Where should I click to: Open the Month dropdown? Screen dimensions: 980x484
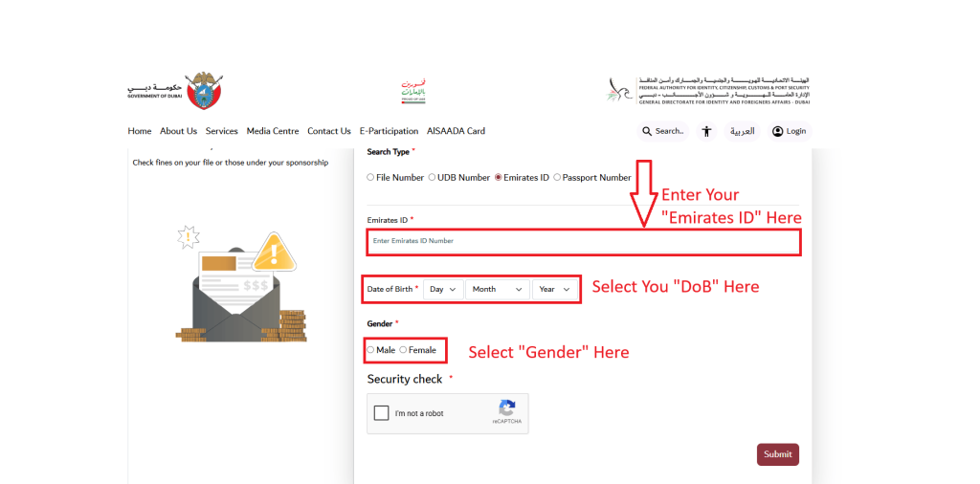(498, 289)
